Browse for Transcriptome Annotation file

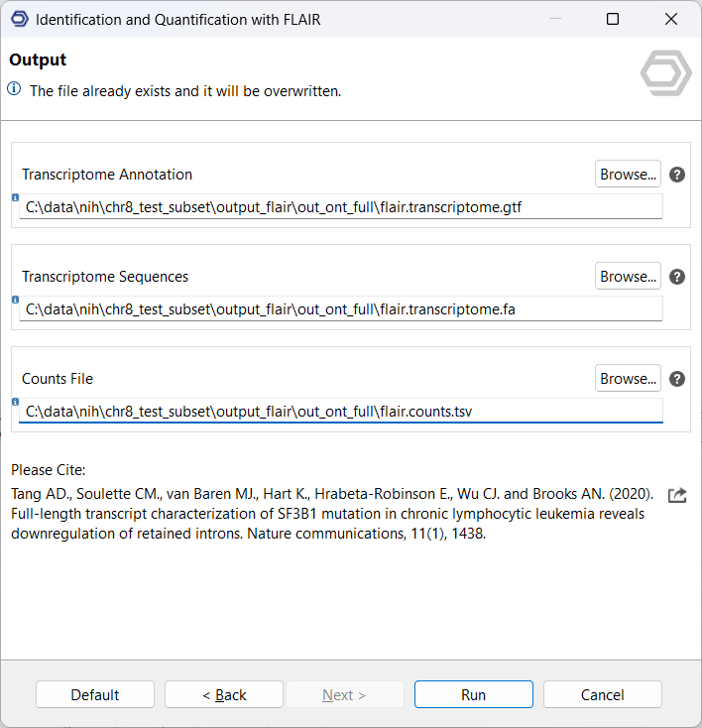point(628,175)
